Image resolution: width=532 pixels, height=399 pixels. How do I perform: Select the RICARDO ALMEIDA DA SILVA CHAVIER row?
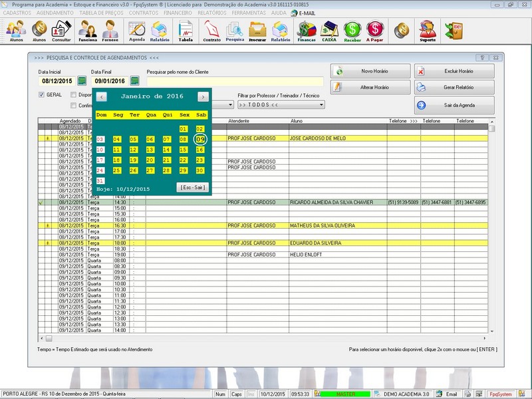pyautogui.click(x=263, y=202)
